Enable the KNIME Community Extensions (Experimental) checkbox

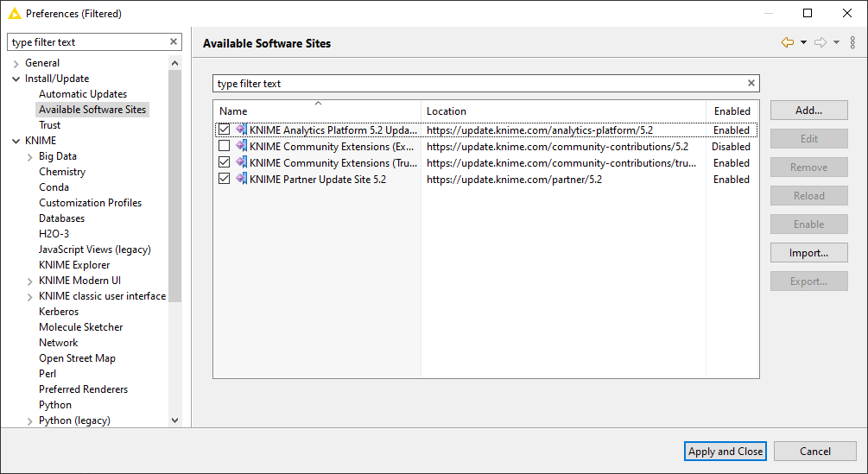point(225,146)
